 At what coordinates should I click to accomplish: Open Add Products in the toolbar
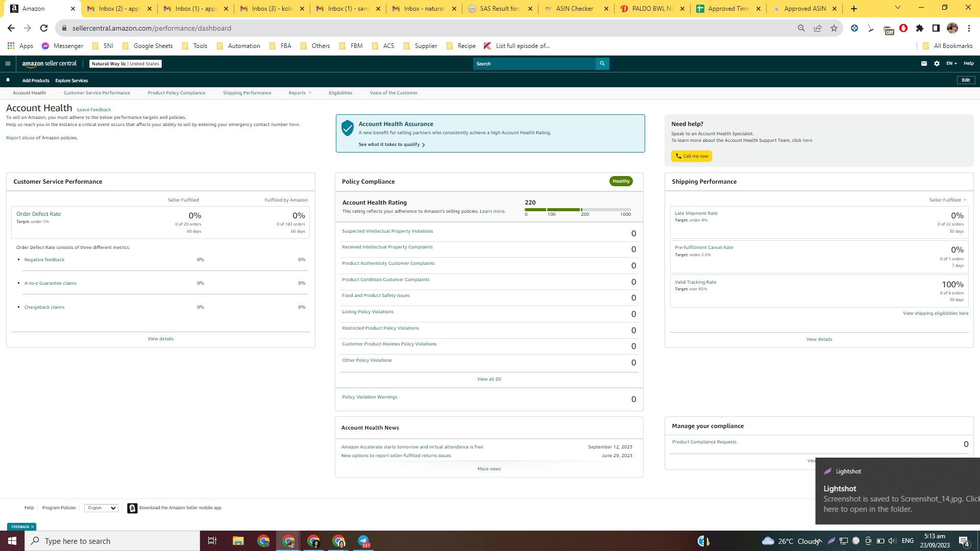pyautogui.click(x=36, y=81)
